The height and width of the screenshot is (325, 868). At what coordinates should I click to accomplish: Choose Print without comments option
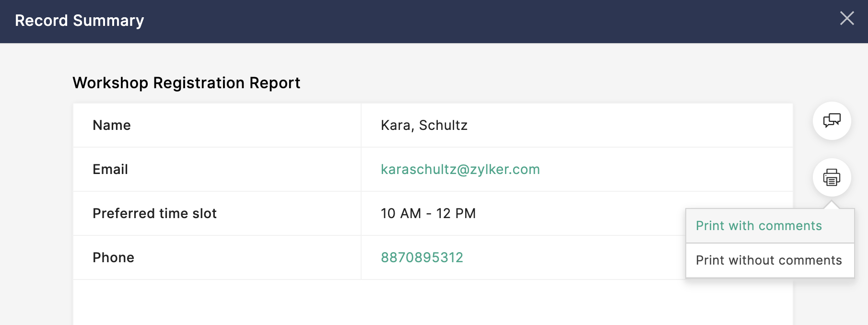coord(769,260)
